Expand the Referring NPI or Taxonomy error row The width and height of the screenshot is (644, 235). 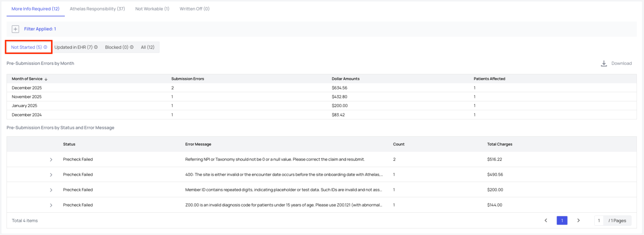tap(51, 160)
